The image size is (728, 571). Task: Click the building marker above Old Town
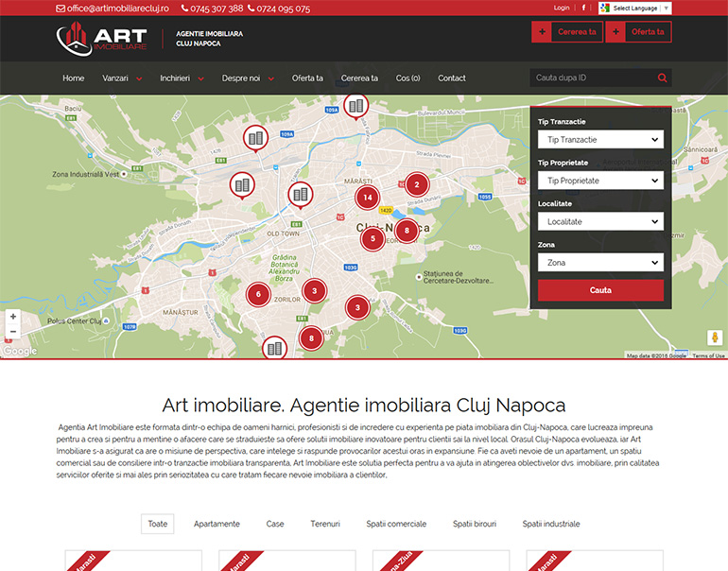301,195
